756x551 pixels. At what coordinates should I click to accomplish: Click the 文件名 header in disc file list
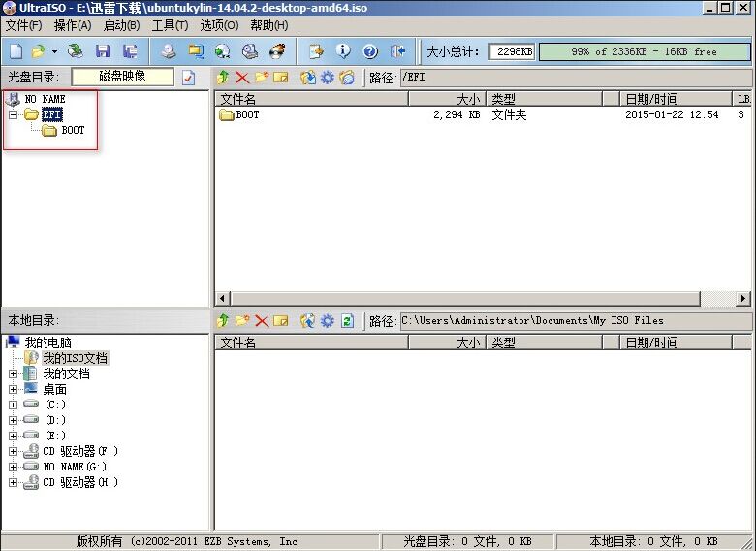pos(311,99)
